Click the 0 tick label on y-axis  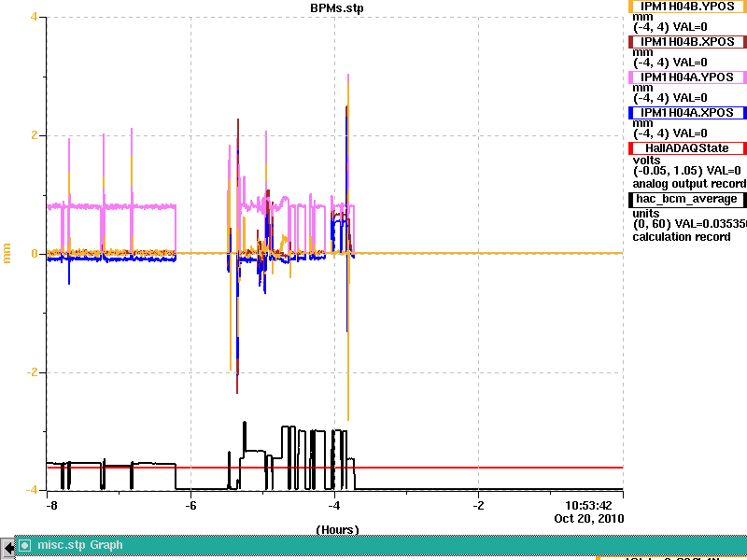(35, 253)
